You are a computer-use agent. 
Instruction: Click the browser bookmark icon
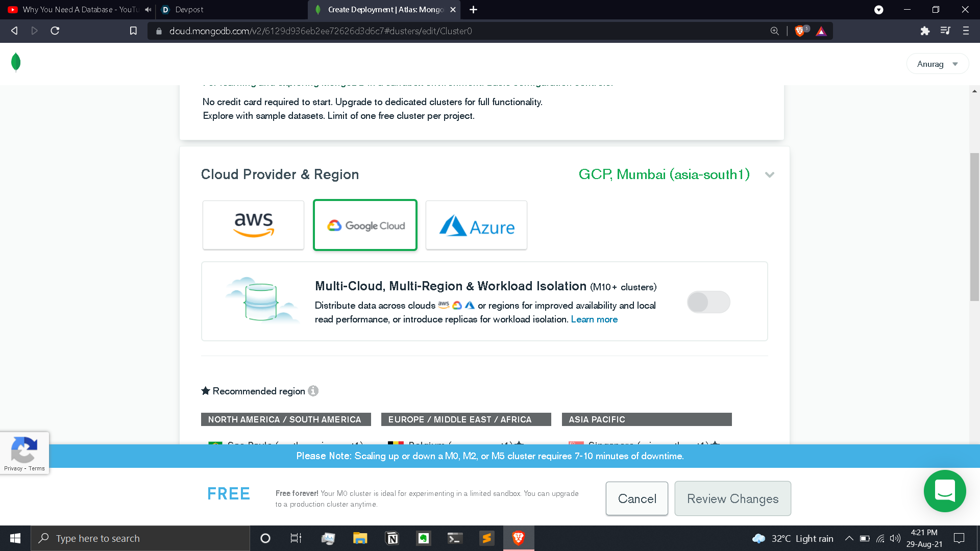(133, 31)
